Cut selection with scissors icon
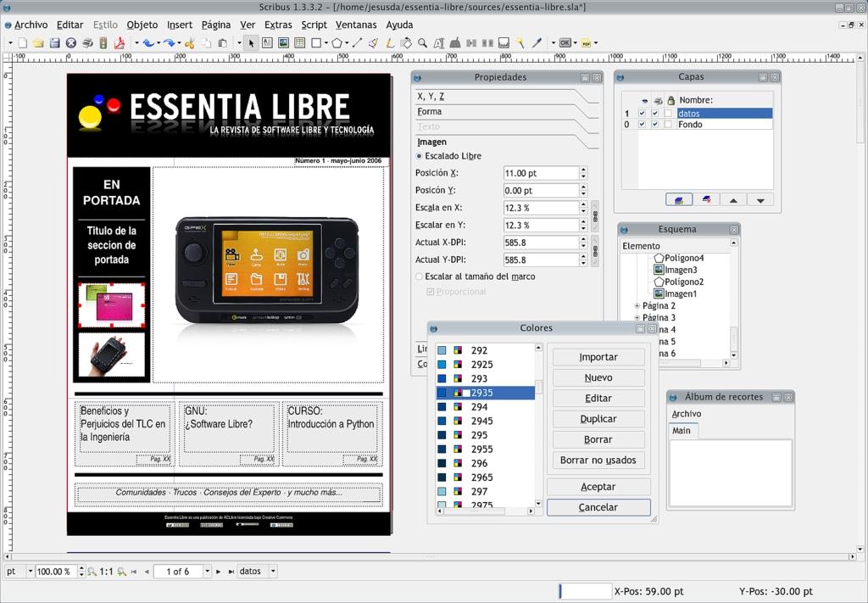The width and height of the screenshot is (868, 603). [189, 42]
